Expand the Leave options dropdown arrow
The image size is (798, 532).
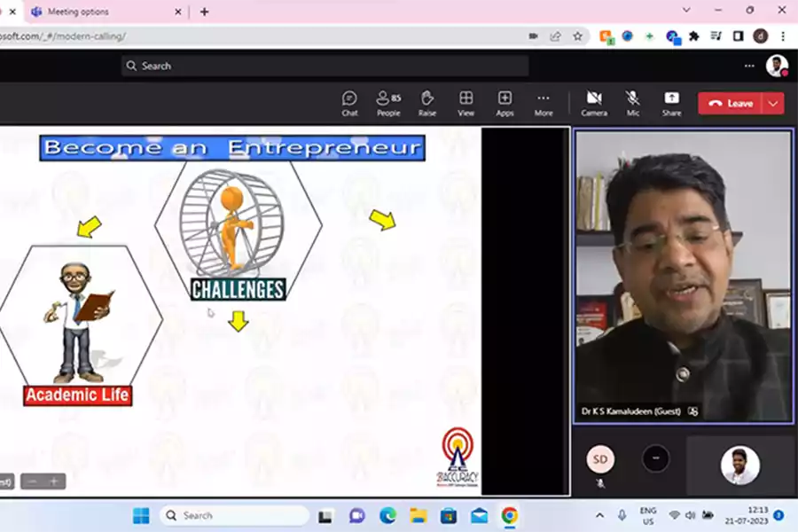pyautogui.click(x=773, y=104)
